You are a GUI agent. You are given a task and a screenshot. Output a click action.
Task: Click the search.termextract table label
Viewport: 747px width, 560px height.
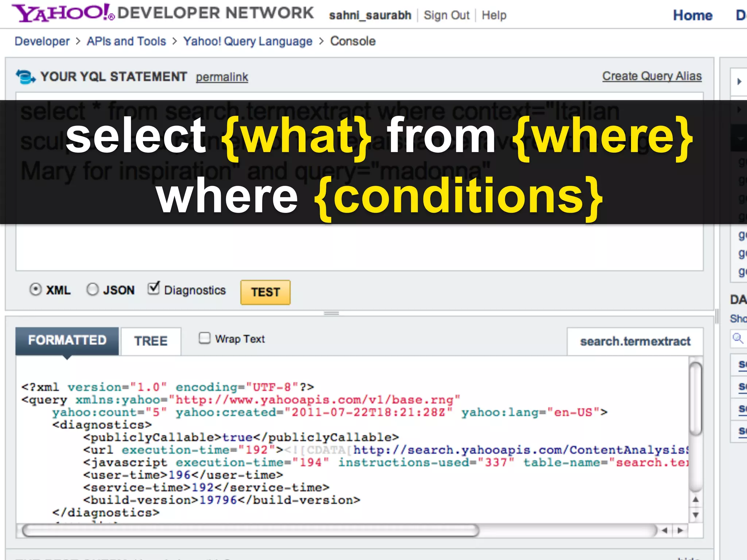click(x=635, y=341)
